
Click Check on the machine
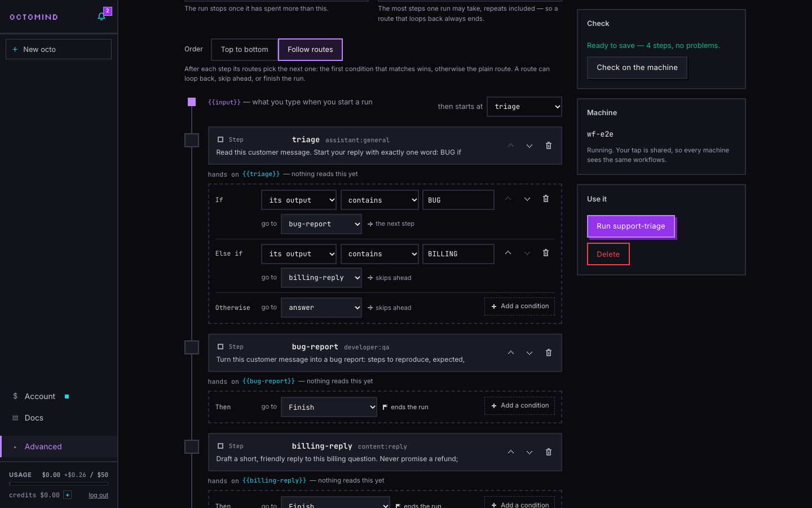637,68
